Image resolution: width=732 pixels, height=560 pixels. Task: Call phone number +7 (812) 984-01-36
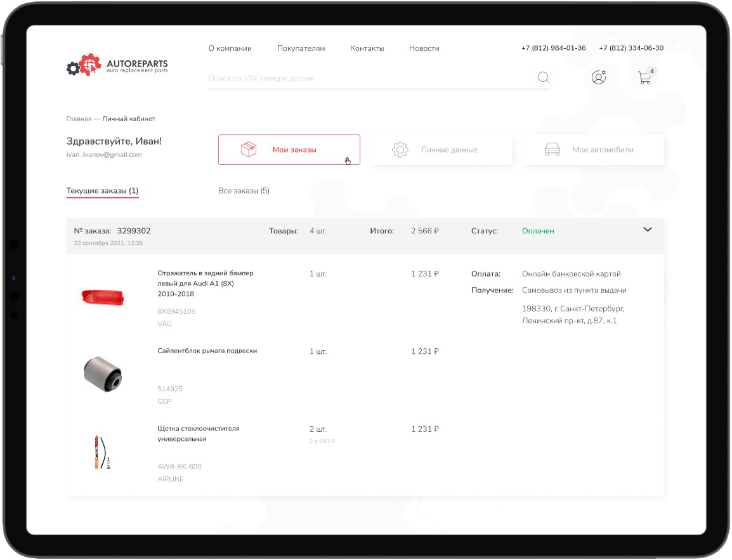pos(554,48)
